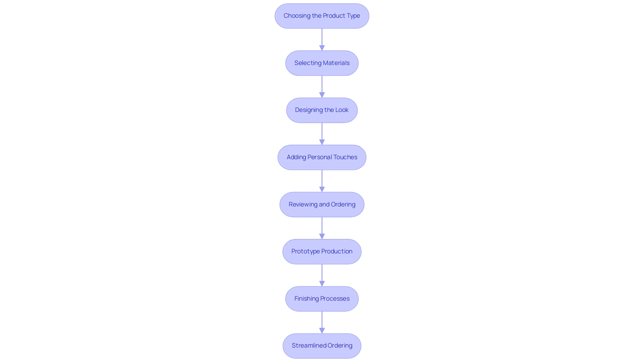Click the Choosing the Product Type node
Screen dimensions: 644x363
(322, 16)
